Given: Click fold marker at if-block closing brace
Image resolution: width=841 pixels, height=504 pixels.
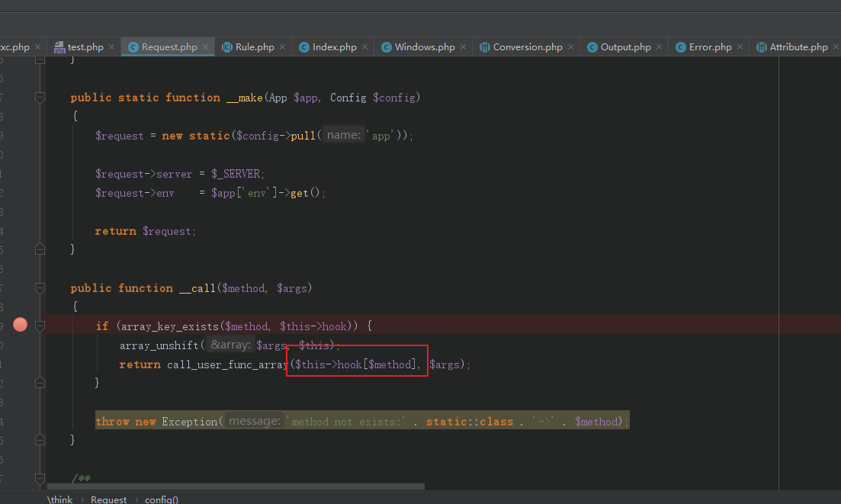Looking at the screenshot, I should (x=40, y=383).
